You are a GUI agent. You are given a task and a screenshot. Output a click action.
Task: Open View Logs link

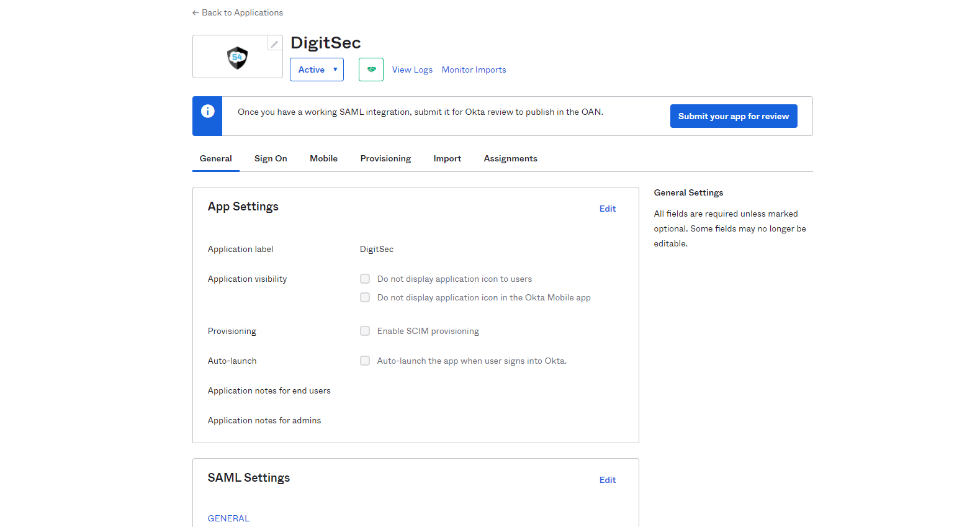click(412, 70)
